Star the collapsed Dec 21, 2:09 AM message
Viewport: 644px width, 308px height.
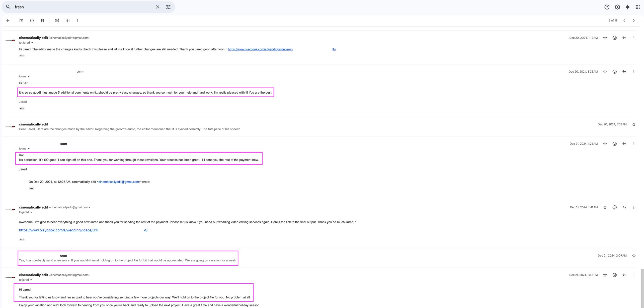(x=634, y=256)
